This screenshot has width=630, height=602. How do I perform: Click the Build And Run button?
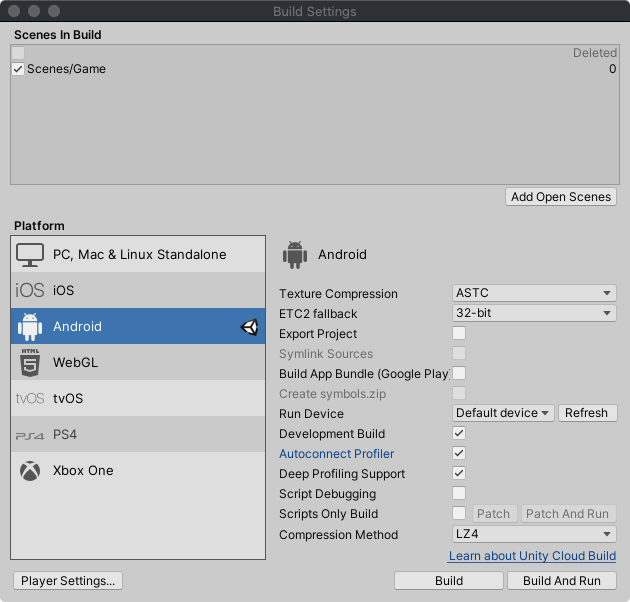562,581
